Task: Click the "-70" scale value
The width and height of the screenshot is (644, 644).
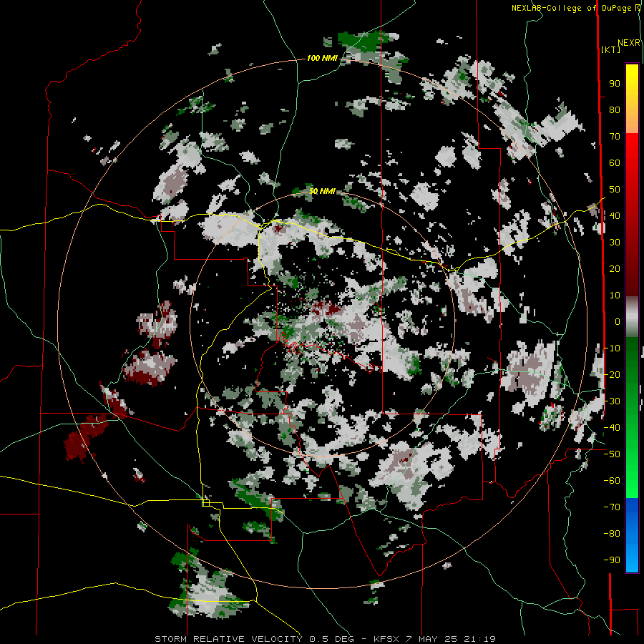Action: [x=612, y=507]
